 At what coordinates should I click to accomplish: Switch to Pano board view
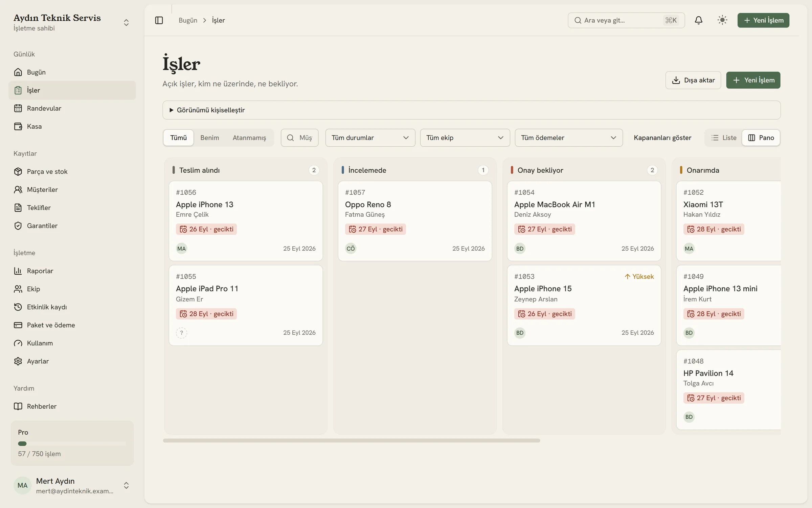point(761,138)
